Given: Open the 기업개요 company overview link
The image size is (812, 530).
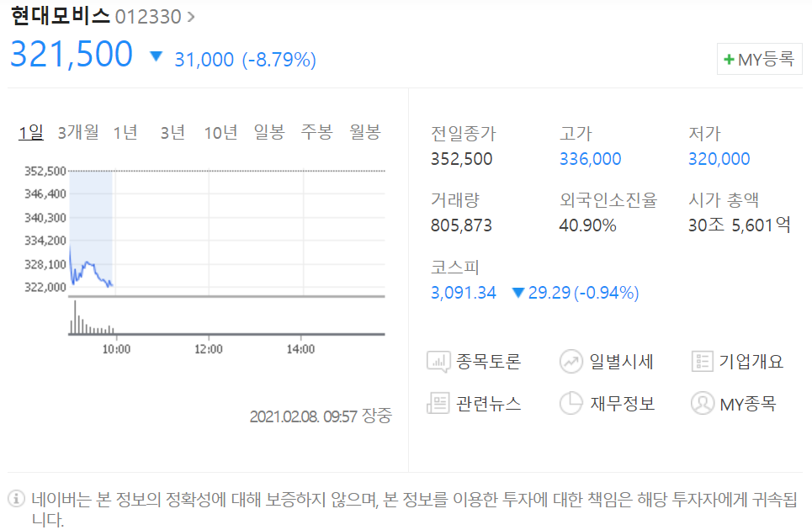Looking at the screenshot, I should pos(751,362).
